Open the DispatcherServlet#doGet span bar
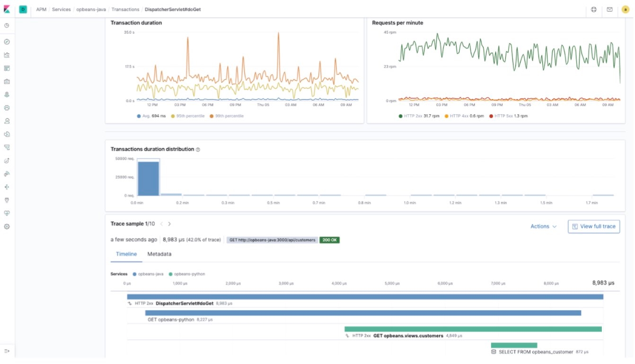Screen dimensions: 635x364 point(365,297)
